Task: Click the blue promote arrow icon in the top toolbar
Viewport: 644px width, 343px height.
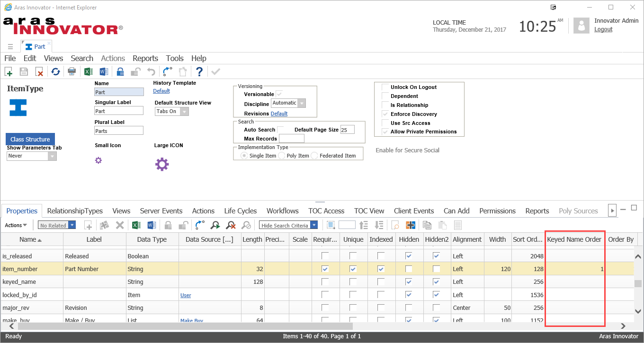Action: (167, 71)
